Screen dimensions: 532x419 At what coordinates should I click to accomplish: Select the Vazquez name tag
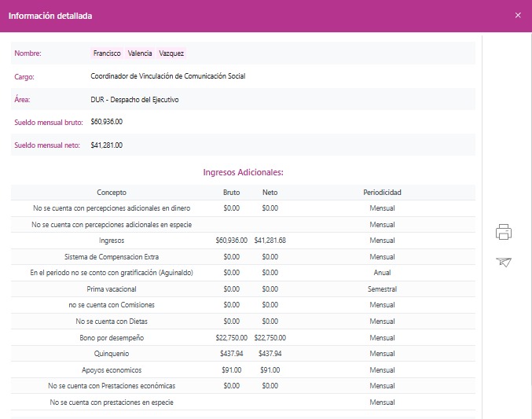pyautogui.click(x=171, y=53)
